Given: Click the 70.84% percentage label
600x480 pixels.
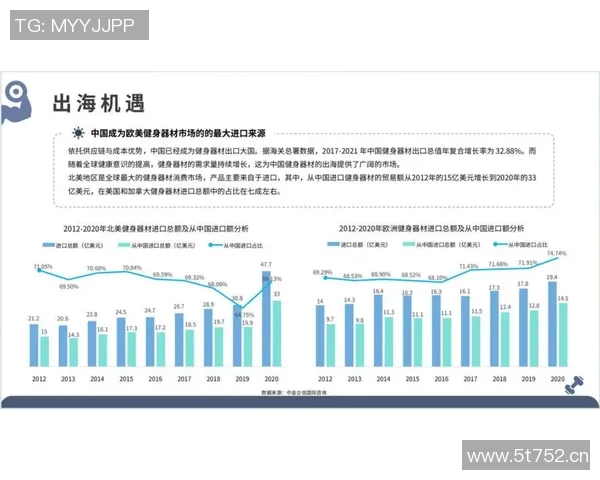Looking at the screenshot, I should 132,268.
